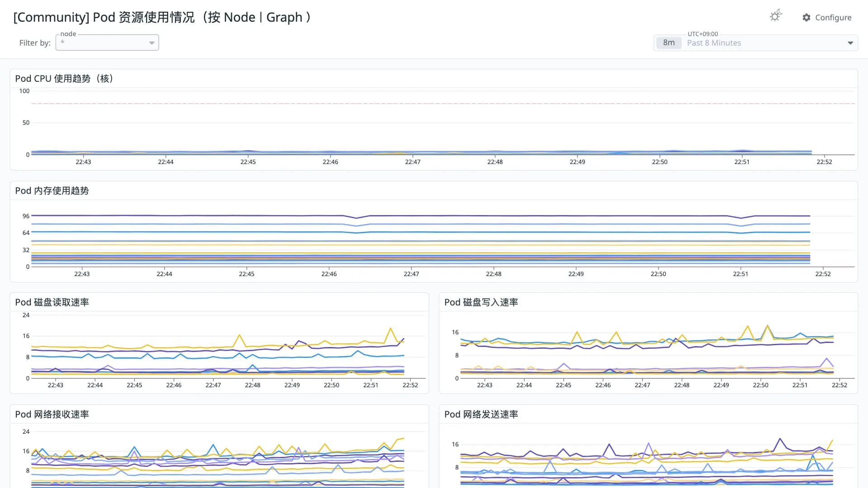Image resolution: width=868 pixels, height=488 pixels.
Task: Click the Pod 内存使用趋势 panel title
Action: click(x=52, y=191)
